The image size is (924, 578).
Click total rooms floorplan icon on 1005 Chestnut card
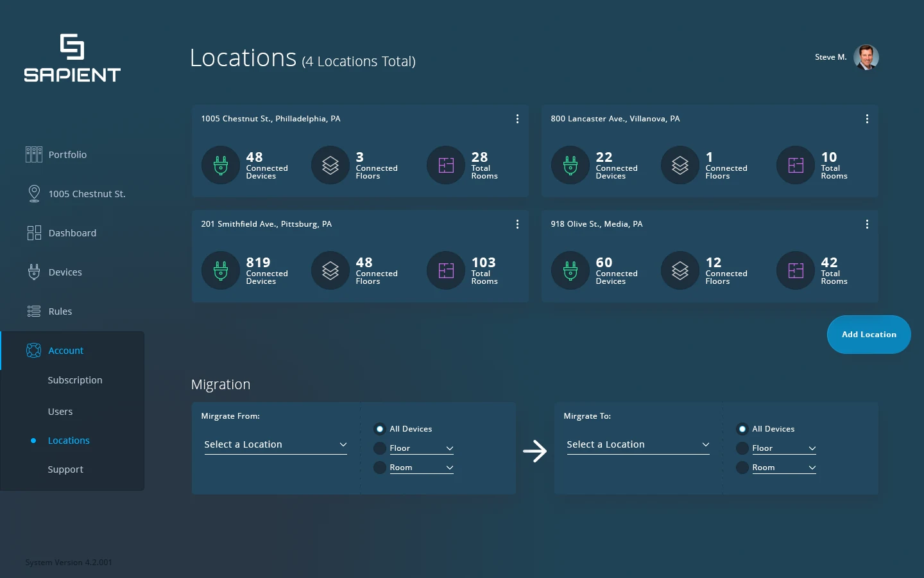(446, 165)
